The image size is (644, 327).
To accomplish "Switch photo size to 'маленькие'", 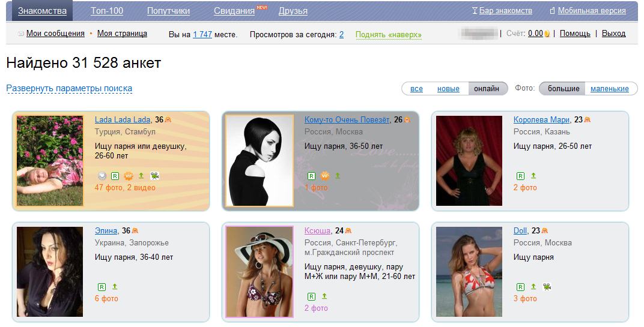I will [x=610, y=89].
